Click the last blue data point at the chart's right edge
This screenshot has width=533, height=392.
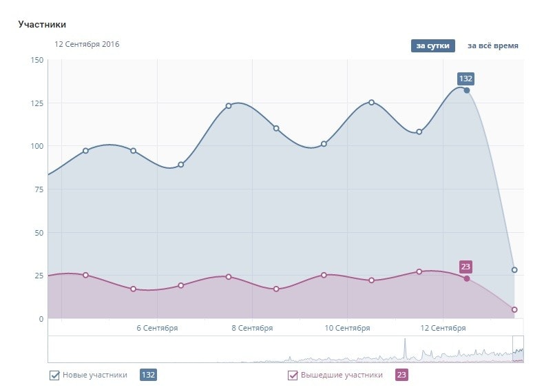514,270
